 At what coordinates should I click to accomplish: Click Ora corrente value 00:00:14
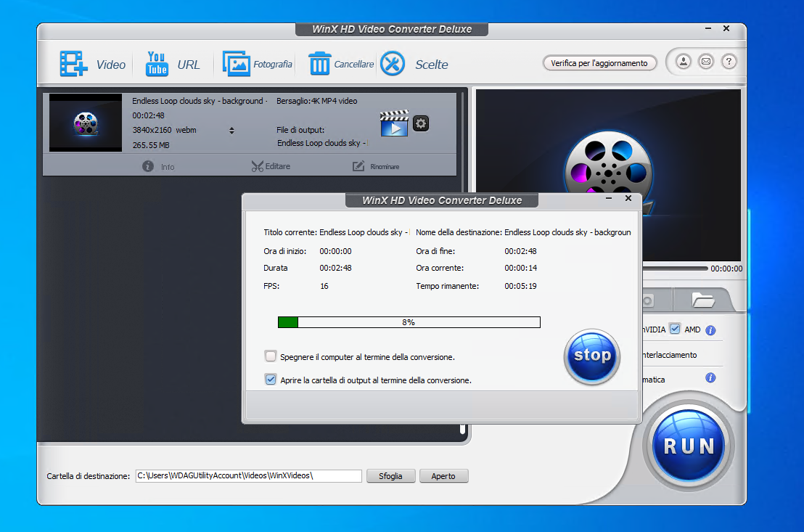pyautogui.click(x=520, y=268)
